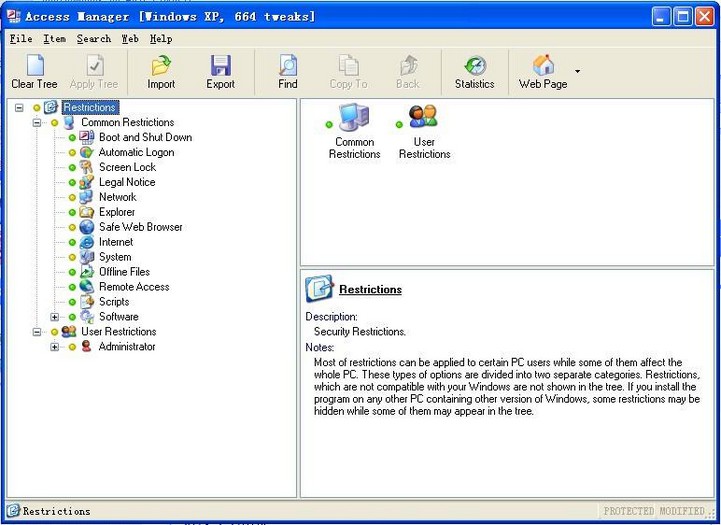Collapse the User Restrictions tree node
Screen dimensions: 721x525
pos(37,332)
